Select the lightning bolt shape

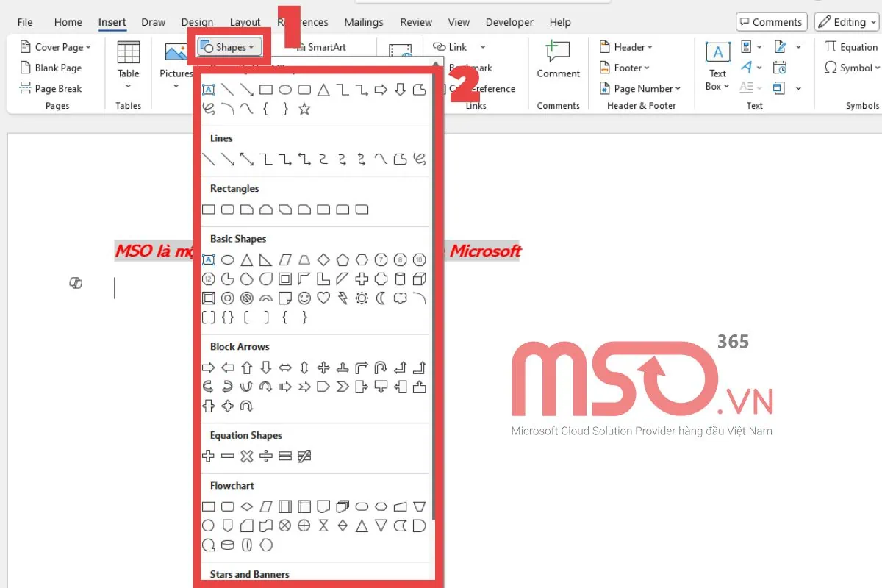pyautogui.click(x=342, y=298)
